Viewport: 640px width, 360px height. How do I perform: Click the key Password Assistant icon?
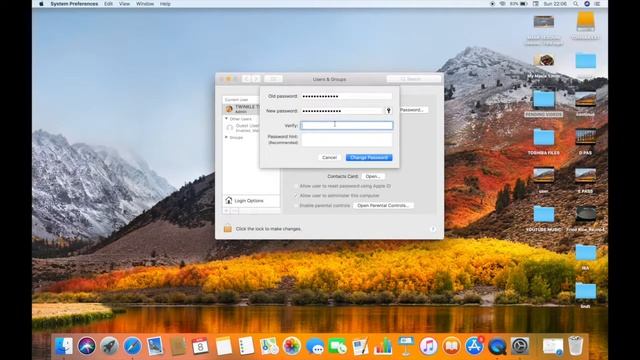point(389,111)
